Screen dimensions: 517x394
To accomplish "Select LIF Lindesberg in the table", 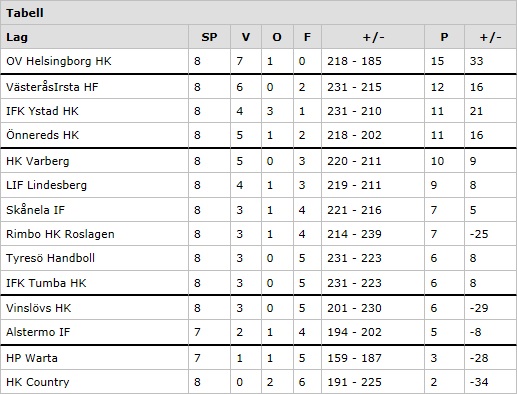I will [x=46, y=185].
